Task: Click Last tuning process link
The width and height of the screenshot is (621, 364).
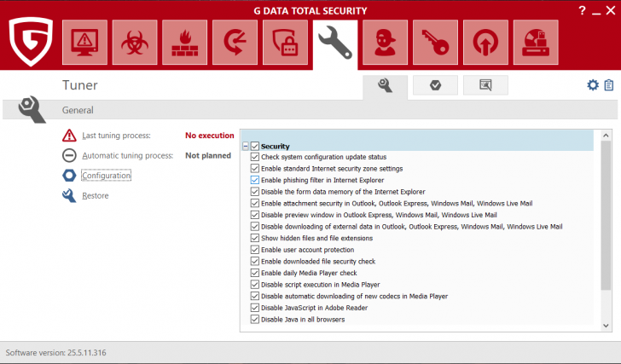Action: coord(116,136)
